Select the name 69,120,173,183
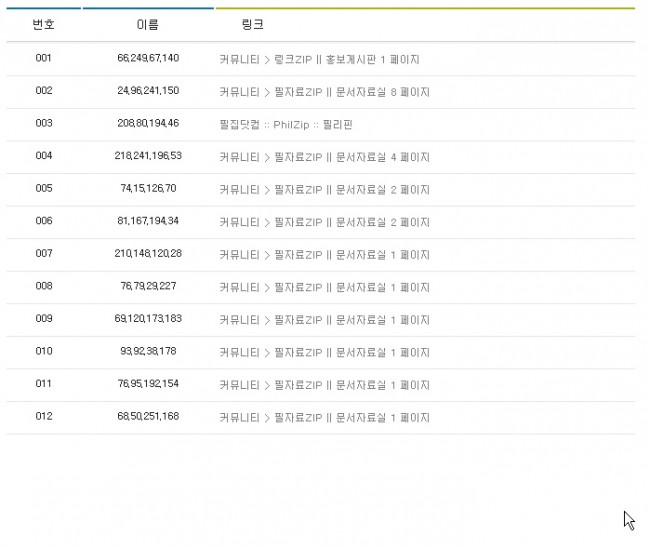650x548 pixels. 148,318
